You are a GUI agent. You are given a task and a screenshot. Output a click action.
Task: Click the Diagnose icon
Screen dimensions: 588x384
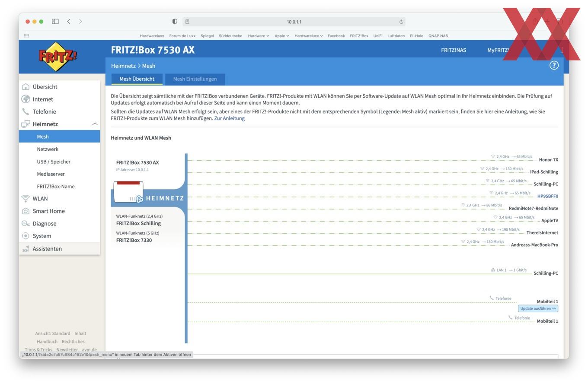pyautogui.click(x=26, y=224)
